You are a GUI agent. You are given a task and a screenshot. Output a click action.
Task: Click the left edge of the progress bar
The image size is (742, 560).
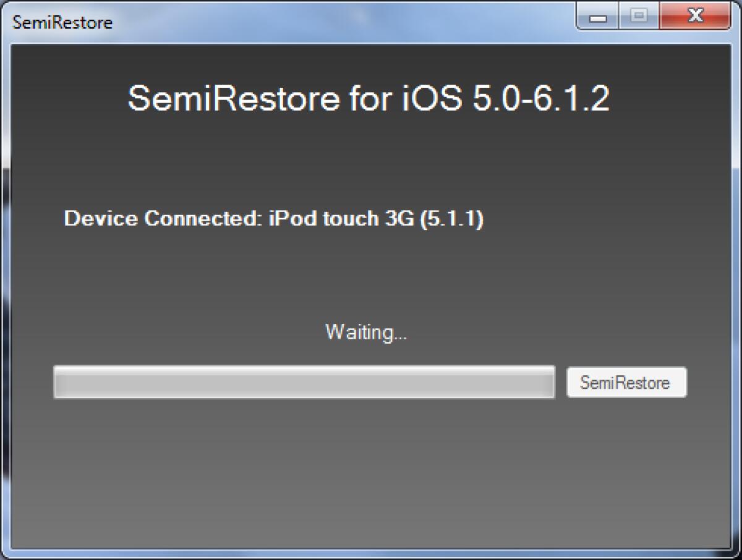59,382
